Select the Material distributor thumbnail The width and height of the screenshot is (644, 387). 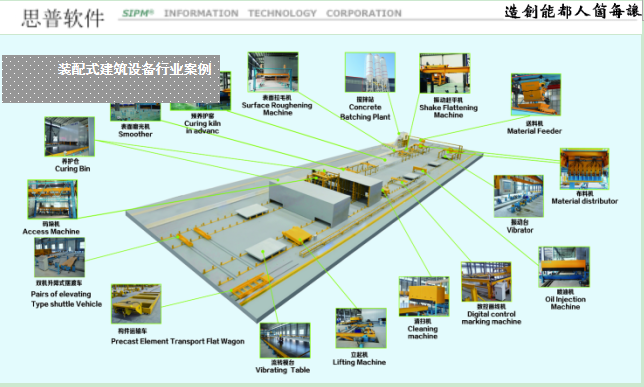click(x=584, y=169)
